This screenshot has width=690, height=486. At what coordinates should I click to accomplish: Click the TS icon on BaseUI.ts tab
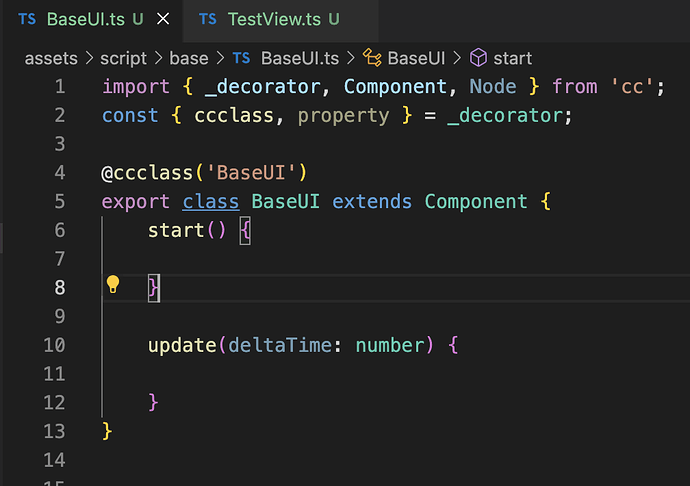(x=27, y=20)
